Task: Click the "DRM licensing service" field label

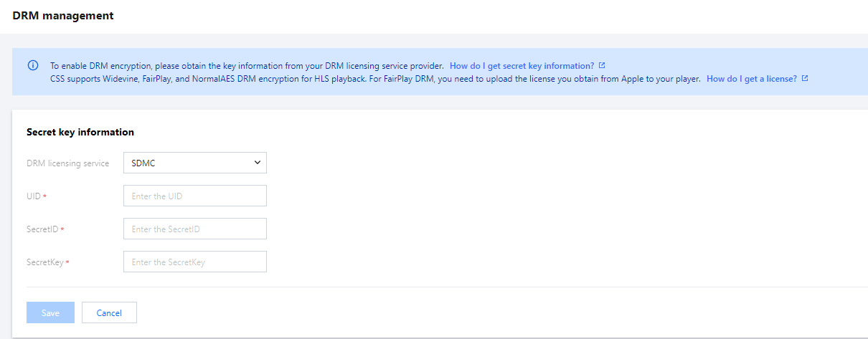Action: (x=67, y=163)
